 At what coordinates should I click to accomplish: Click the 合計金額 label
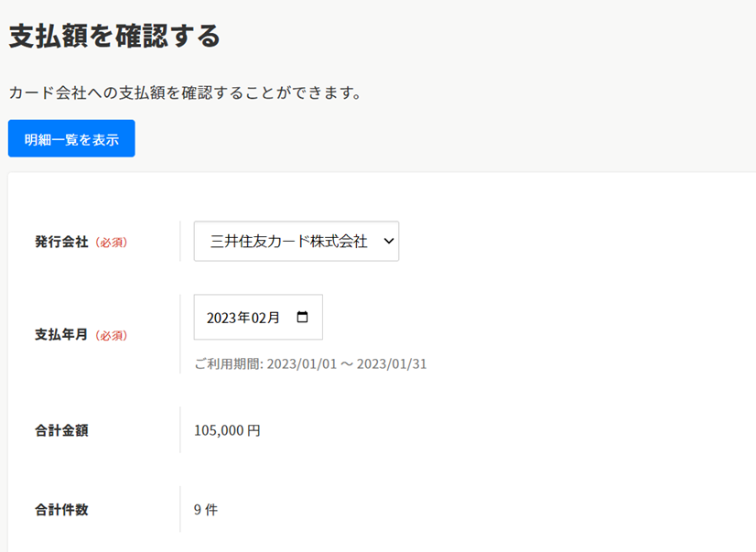point(61,430)
